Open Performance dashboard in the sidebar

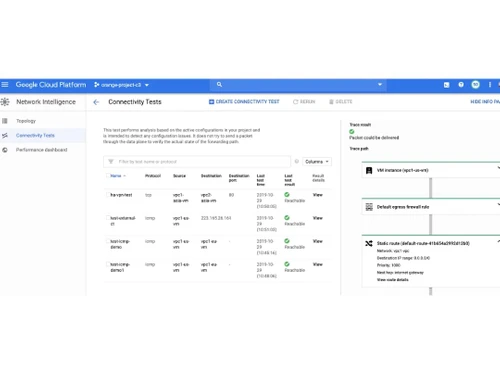(x=43, y=150)
